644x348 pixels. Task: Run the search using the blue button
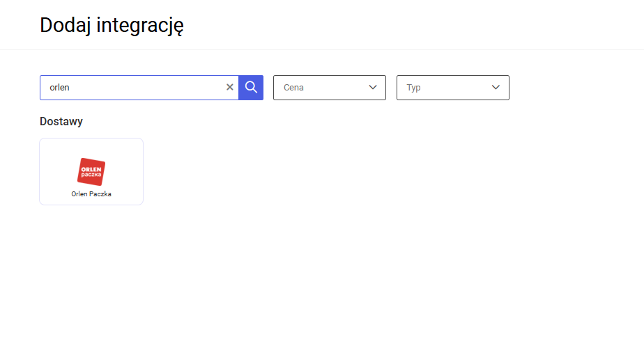pyautogui.click(x=251, y=88)
